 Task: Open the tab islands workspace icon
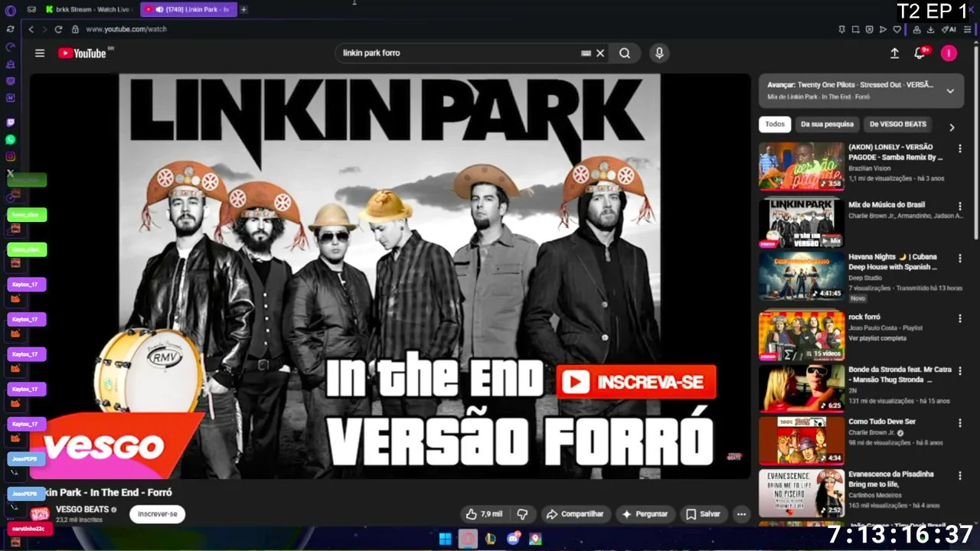[x=31, y=9]
